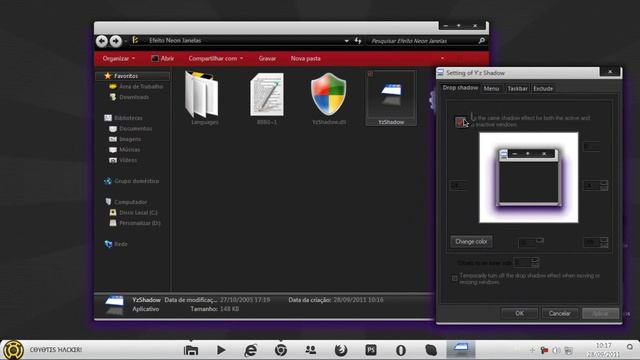Click the Efeito Neon Janelas address bar
Screen dimensions: 640x360
tap(241, 40)
